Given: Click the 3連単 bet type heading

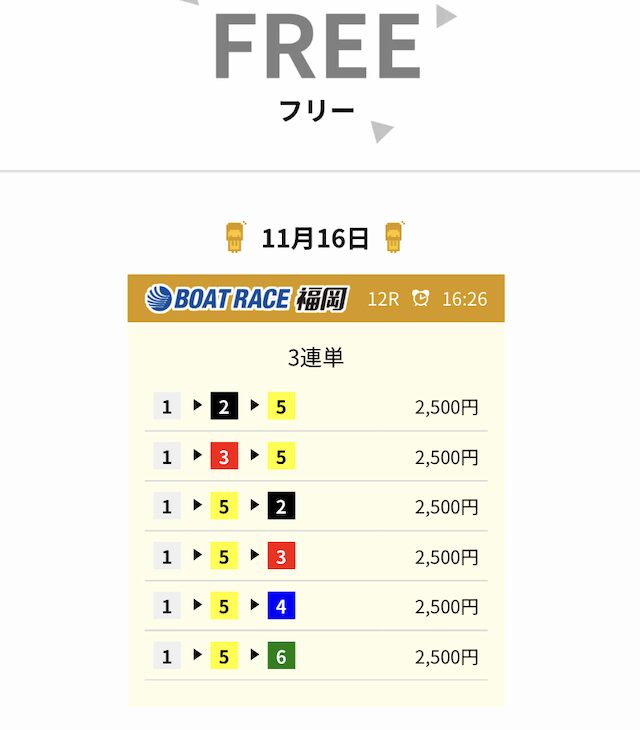Looking at the screenshot, I should point(316,357).
